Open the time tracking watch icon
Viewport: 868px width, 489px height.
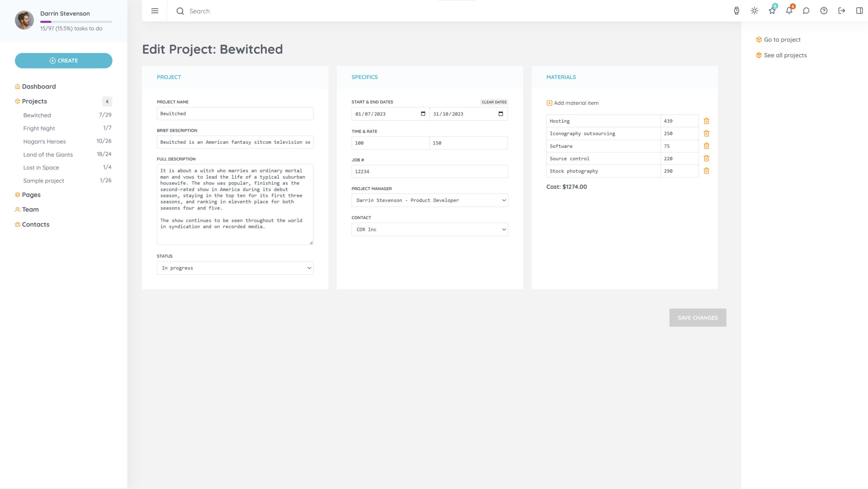coord(736,11)
